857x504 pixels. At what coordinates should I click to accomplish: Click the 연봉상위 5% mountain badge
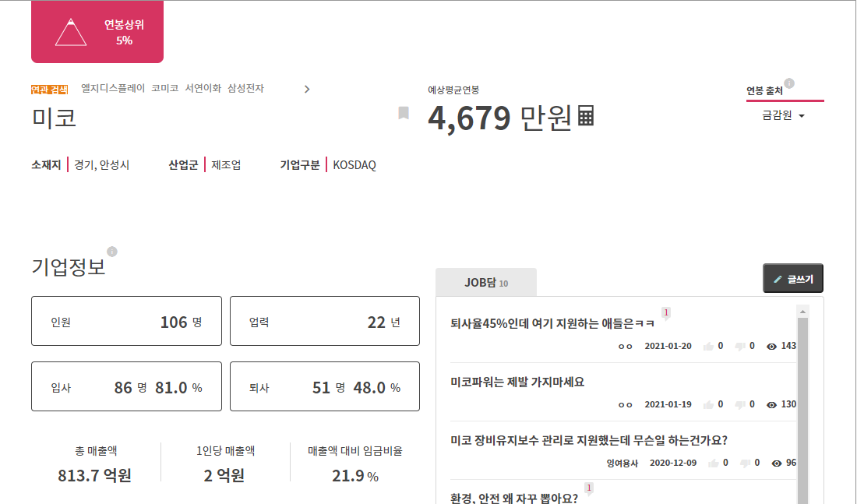coord(97,32)
